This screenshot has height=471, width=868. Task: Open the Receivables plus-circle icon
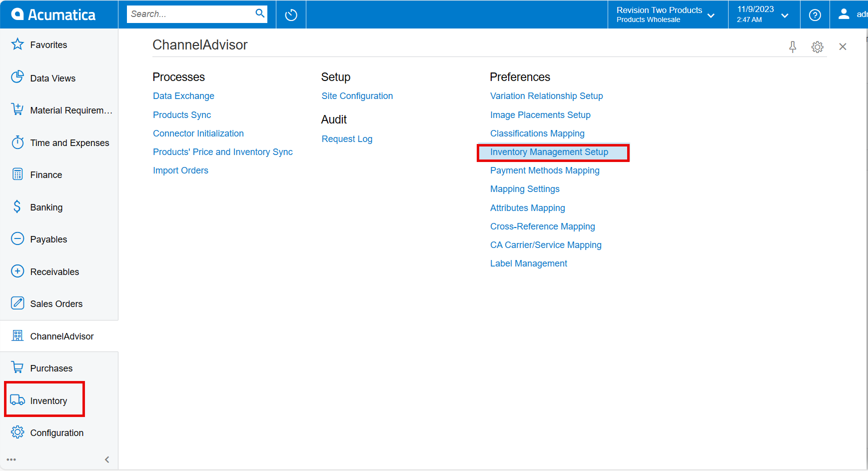(17, 271)
